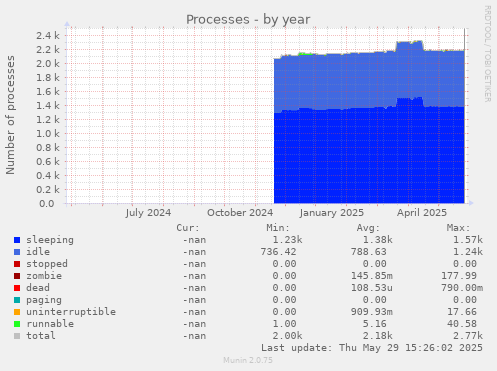Click the 'paging' legend label

pyautogui.click(x=44, y=300)
